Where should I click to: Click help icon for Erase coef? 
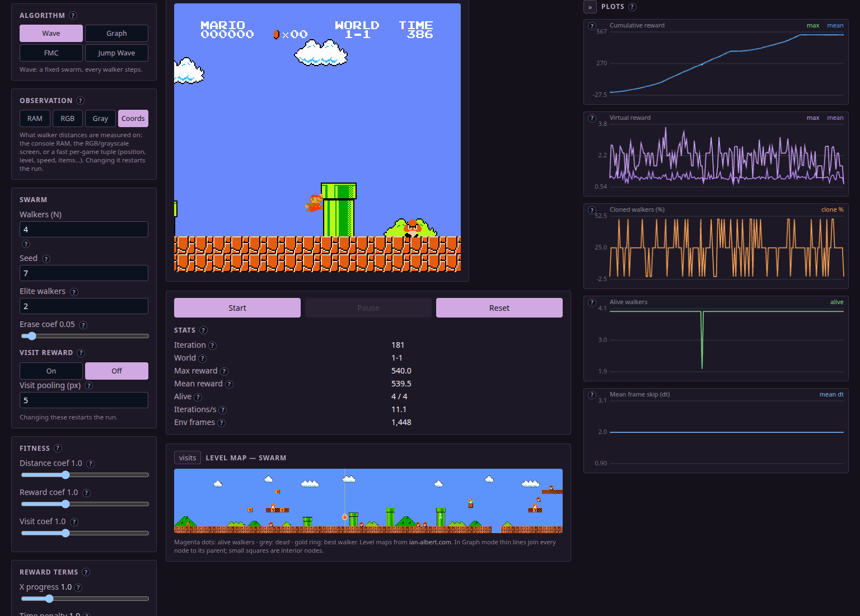point(83,325)
